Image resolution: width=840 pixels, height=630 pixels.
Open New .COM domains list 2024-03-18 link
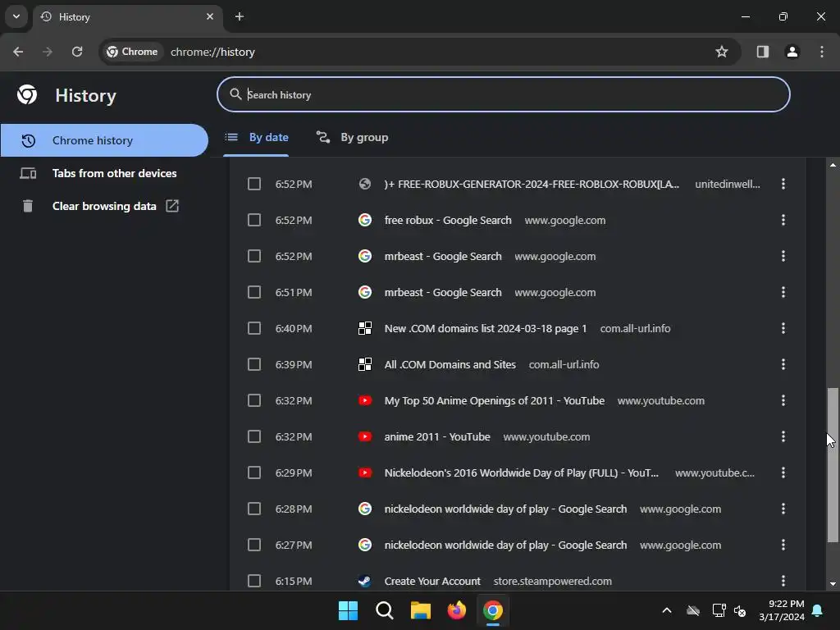click(x=486, y=328)
